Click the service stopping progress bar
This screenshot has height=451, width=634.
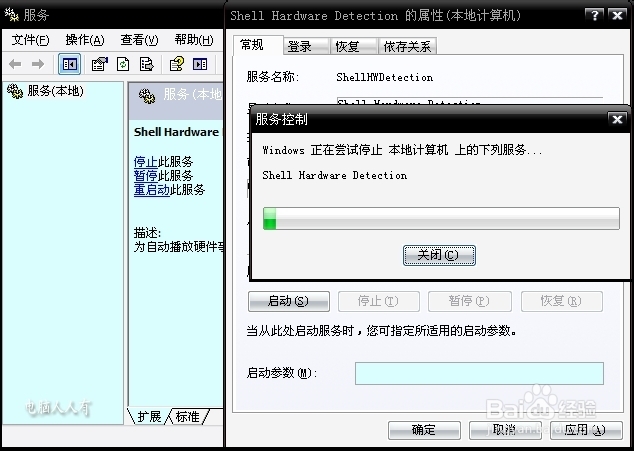coord(441,218)
